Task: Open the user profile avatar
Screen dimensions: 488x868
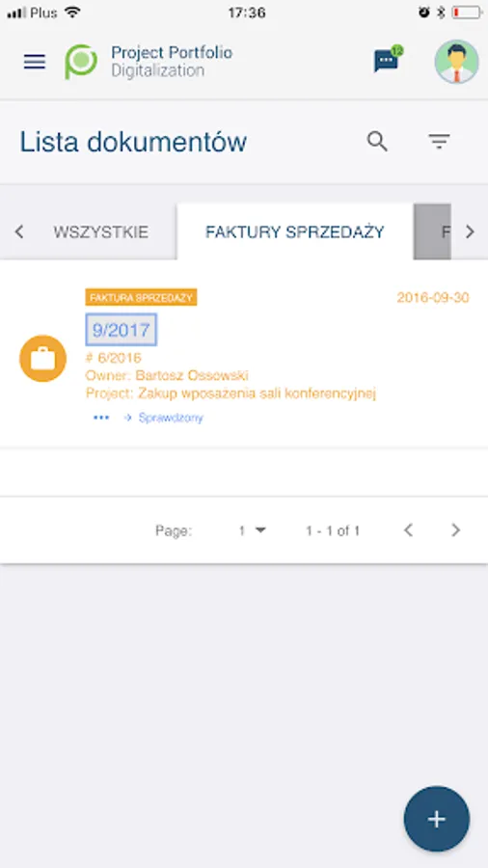Action: (x=456, y=62)
